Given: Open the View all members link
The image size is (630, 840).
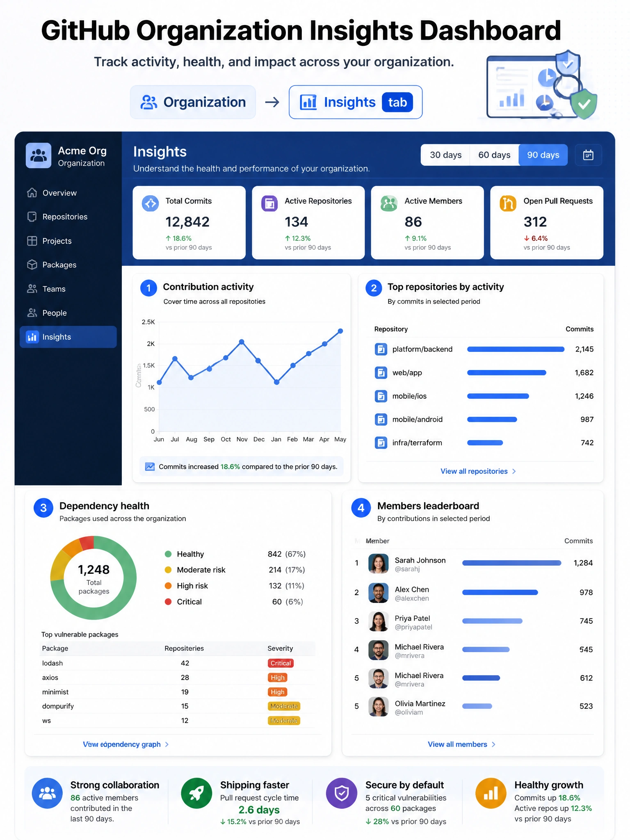Looking at the screenshot, I should click(457, 744).
